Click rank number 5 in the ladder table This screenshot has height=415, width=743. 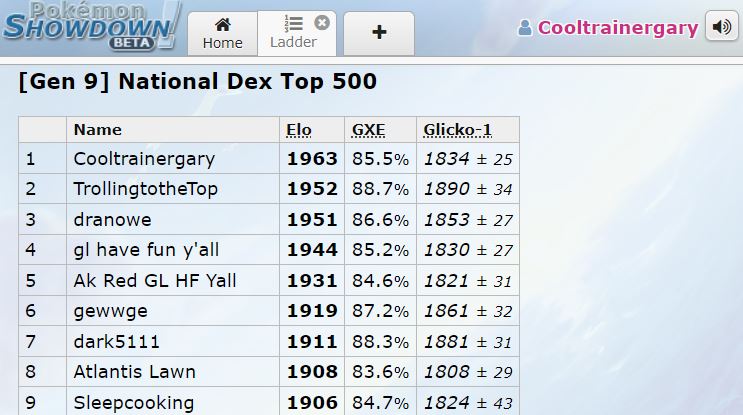(30, 280)
